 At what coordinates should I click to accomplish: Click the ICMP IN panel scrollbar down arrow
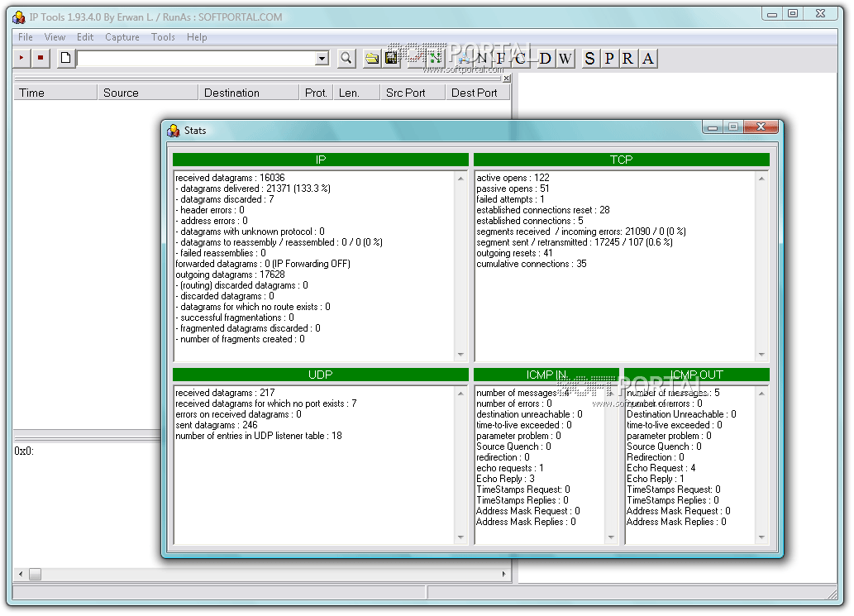pos(611,537)
